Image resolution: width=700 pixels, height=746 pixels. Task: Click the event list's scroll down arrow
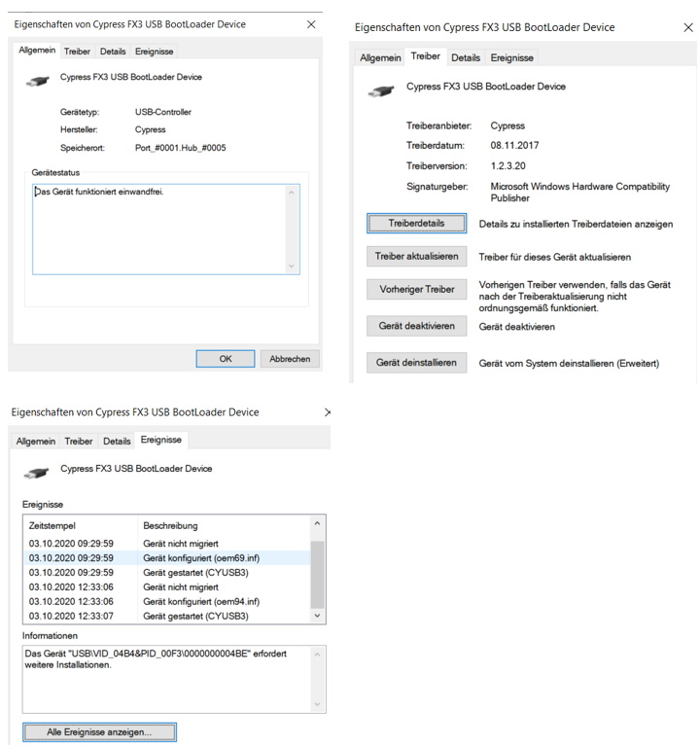pyautogui.click(x=318, y=616)
